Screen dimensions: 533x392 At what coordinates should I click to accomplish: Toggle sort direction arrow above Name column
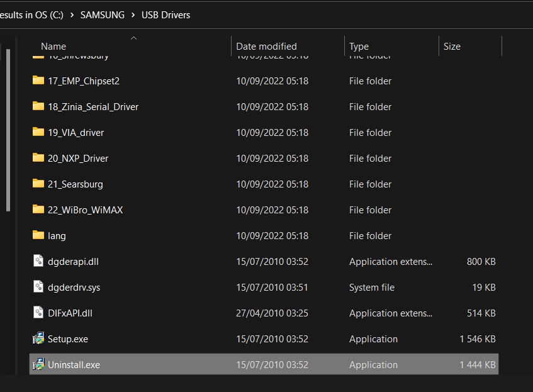(x=133, y=38)
